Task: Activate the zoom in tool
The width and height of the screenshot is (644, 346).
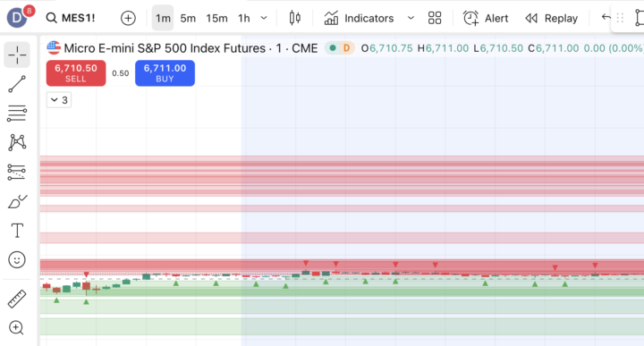Action: [x=16, y=327]
